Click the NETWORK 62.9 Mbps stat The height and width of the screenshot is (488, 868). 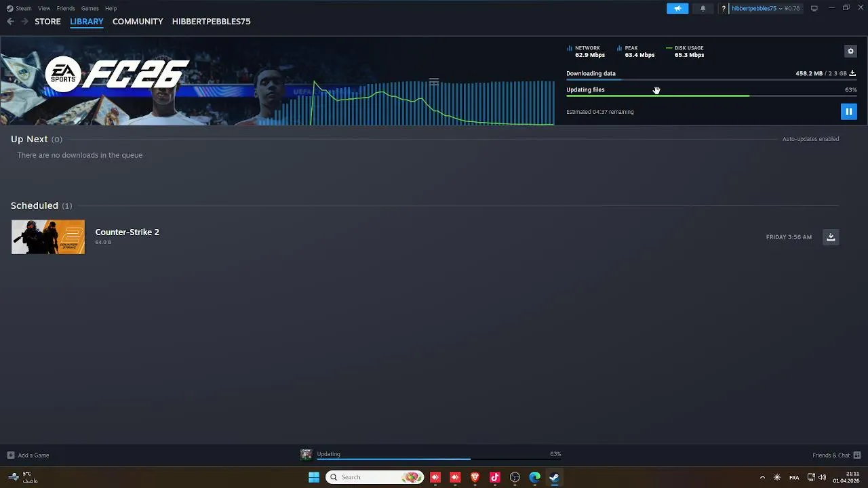pyautogui.click(x=587, y=52)
